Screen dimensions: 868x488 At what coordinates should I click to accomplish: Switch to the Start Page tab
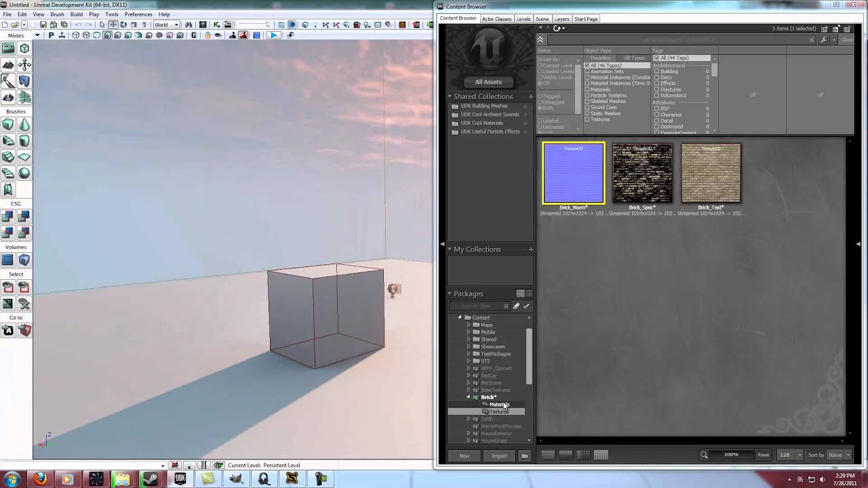[x=586, y=19]
